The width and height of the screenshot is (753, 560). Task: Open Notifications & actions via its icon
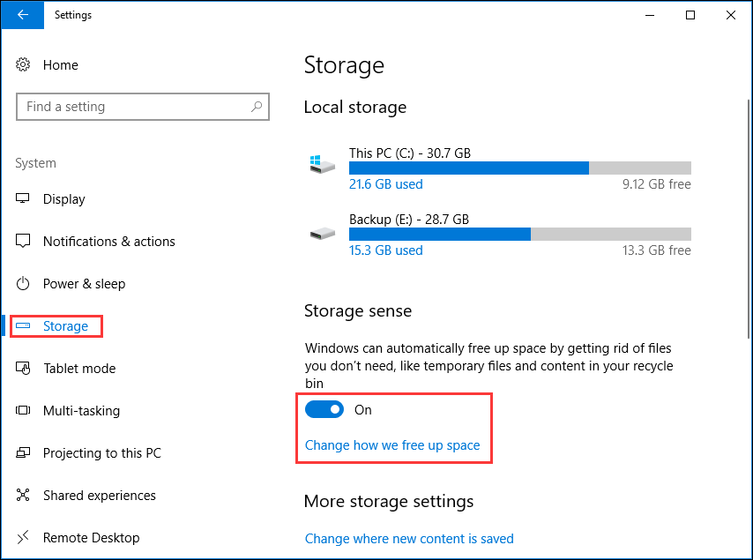click(x=24, y=241)
